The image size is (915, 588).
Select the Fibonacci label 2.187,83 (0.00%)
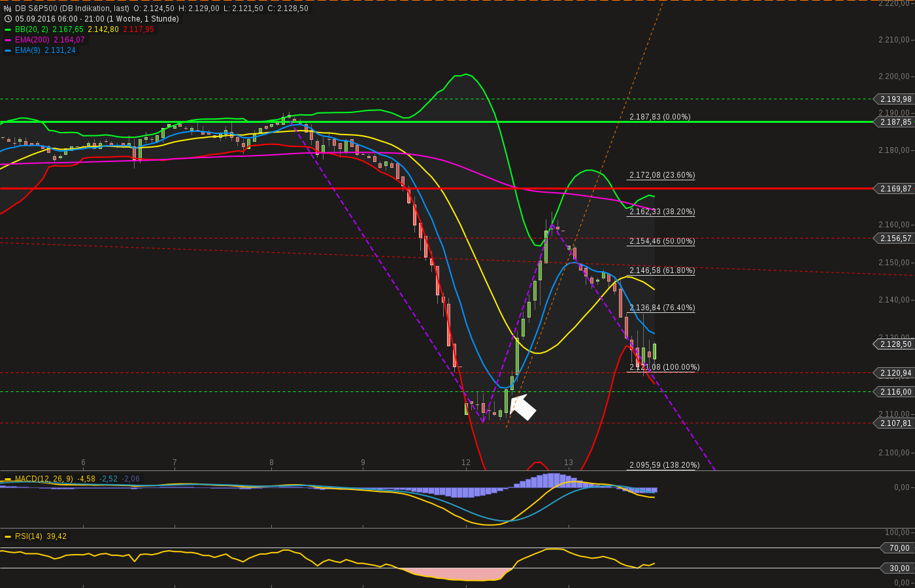[660, 117]
